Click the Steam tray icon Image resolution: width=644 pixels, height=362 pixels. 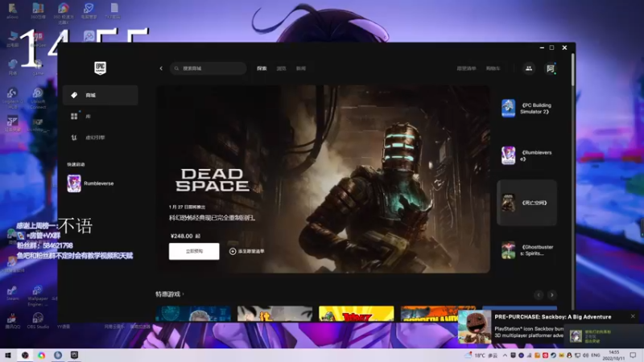pos(553,355)
